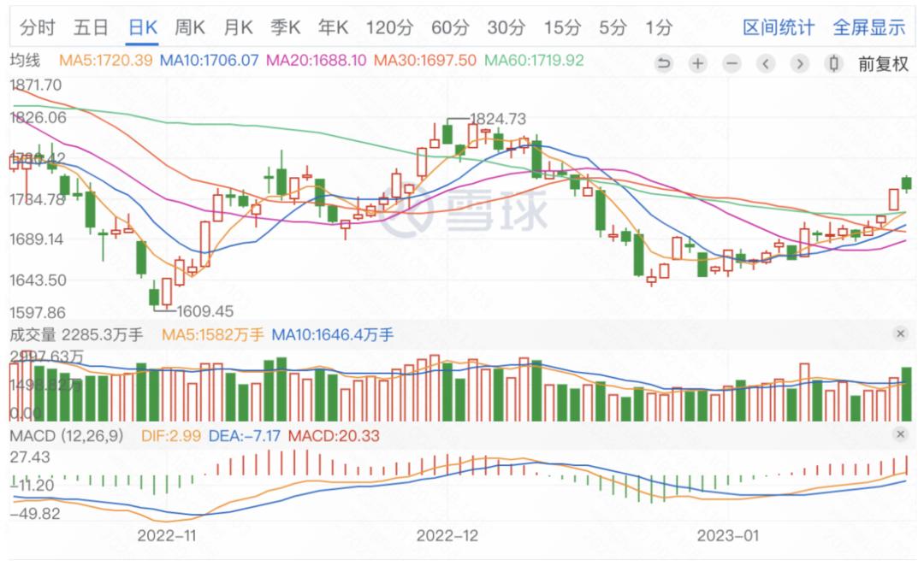The image size is (924, 566).
Task: Click the MA60 green legend value
Action: [534, 60]
